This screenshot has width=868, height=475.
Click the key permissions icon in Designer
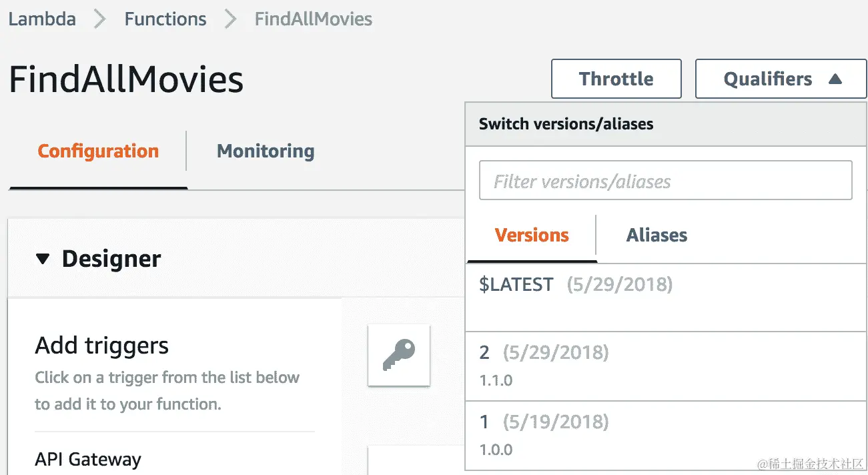(x=399, y=355)
